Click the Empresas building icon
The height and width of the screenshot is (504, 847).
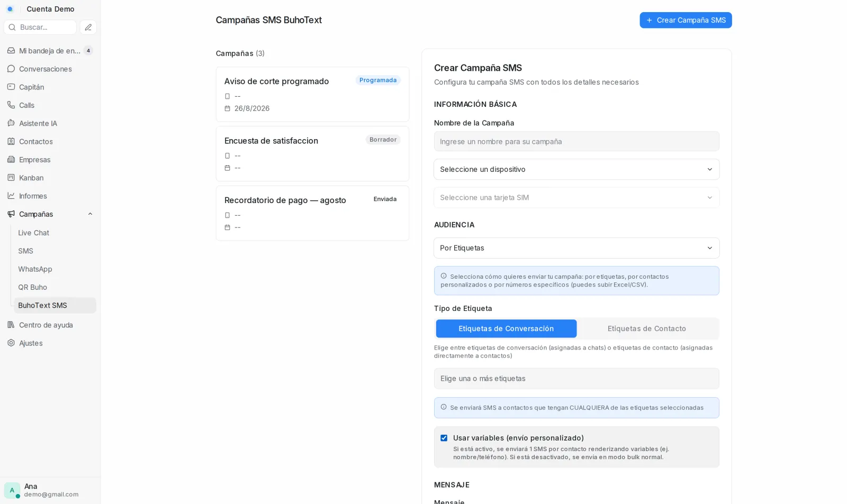click(x=11, y=159)
